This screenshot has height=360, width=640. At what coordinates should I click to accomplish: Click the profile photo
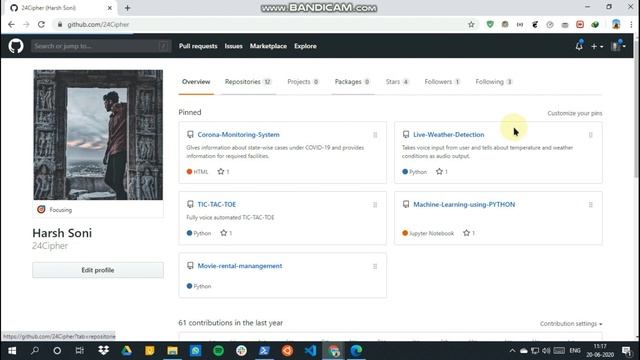[x=98, y=135]
